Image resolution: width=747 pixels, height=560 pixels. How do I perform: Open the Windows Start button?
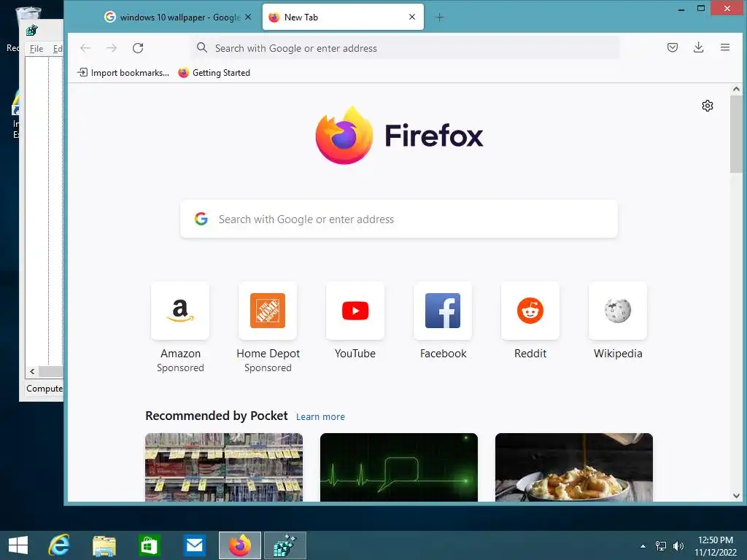18,545
